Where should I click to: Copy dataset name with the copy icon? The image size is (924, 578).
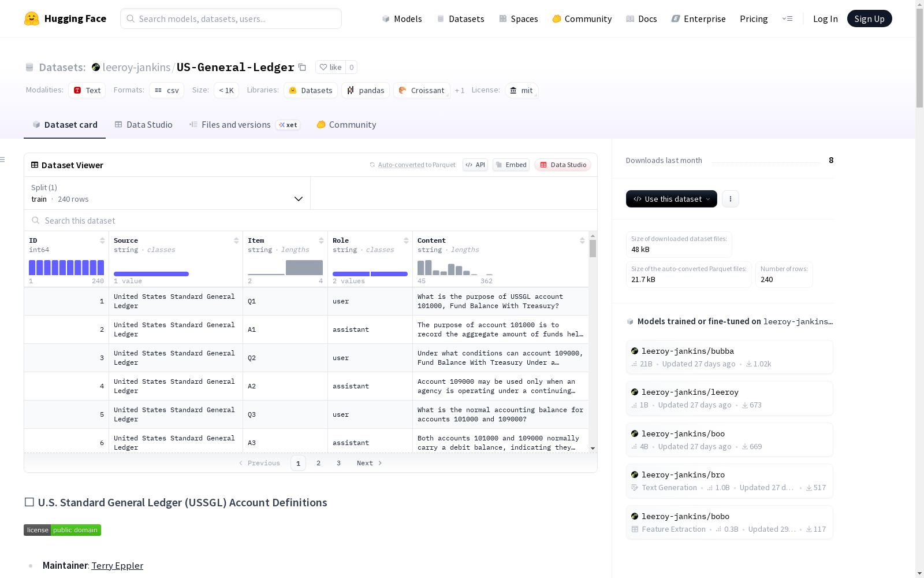302,67
